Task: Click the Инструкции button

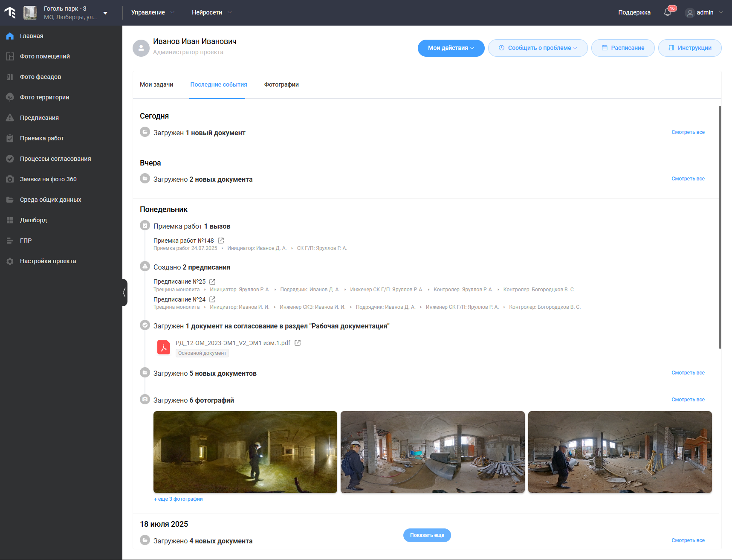Action: tap(690, 48)
